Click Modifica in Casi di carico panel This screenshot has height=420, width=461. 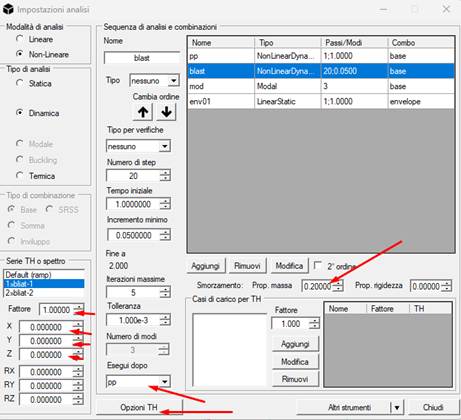click(x=295, y=361)
